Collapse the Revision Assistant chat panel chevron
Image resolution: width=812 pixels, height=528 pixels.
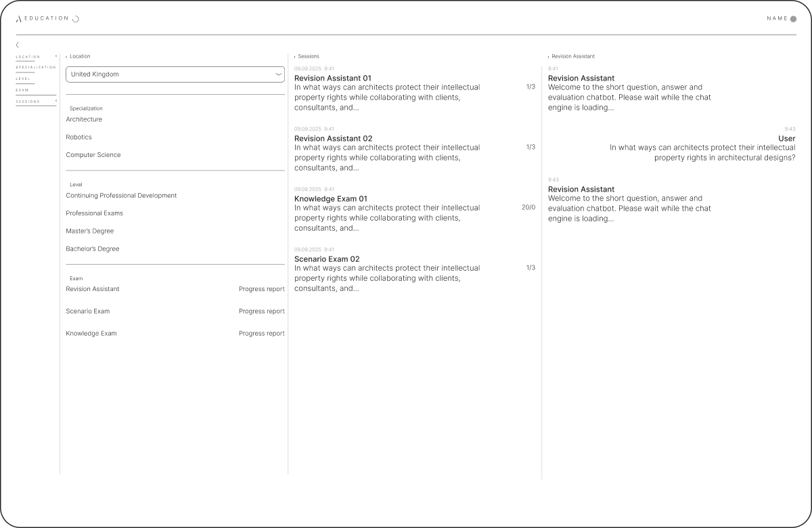coord(549,57)
